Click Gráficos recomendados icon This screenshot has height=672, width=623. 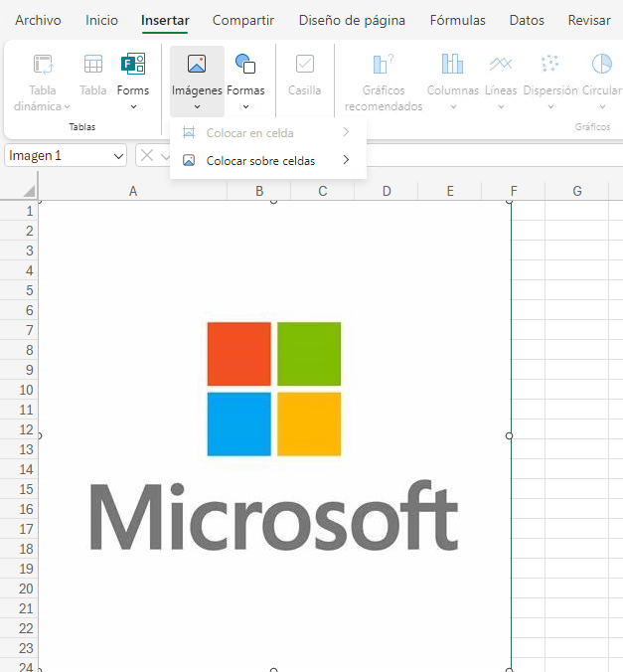pos(384,64)
